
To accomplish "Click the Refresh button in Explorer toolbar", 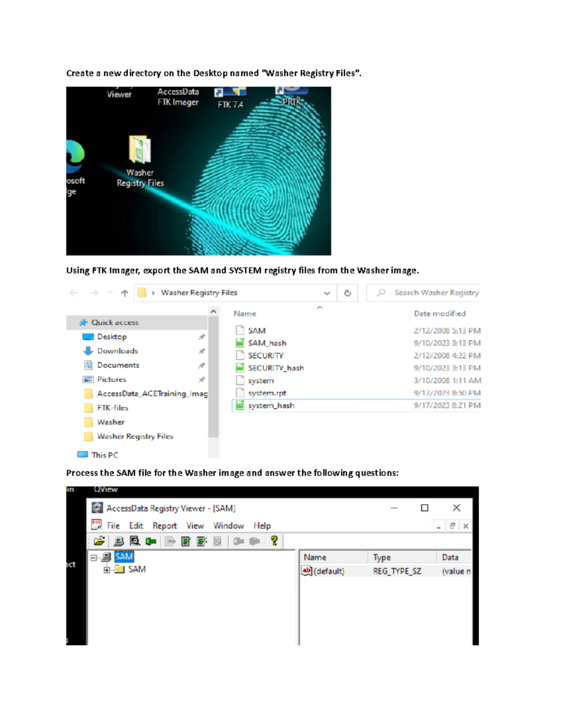I will (347, 292).
